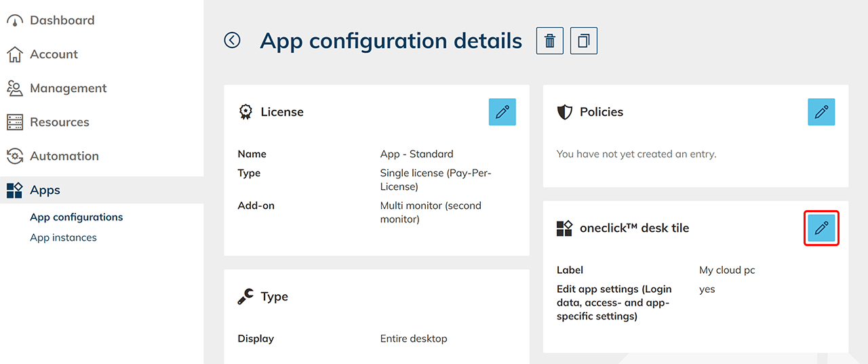Open Resources from the sidebar
Image resolution: width=868 pixels, height=364 pixels.
[x=59, y=122]
